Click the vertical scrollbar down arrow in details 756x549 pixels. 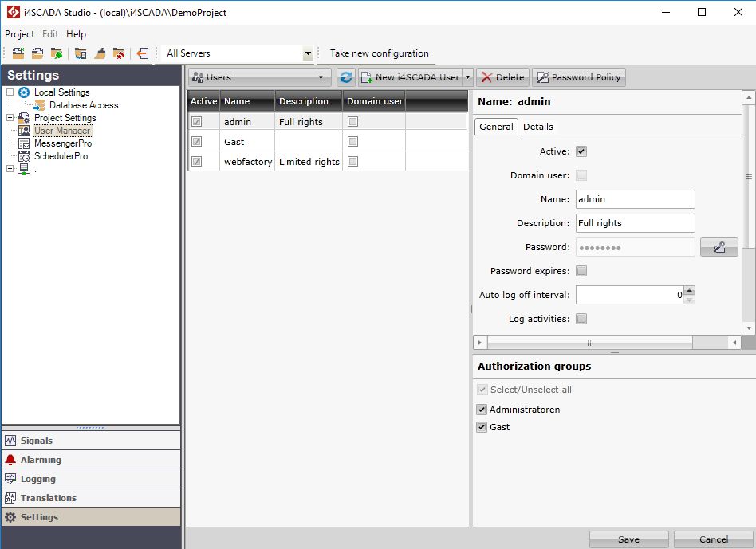coord(749,328)
